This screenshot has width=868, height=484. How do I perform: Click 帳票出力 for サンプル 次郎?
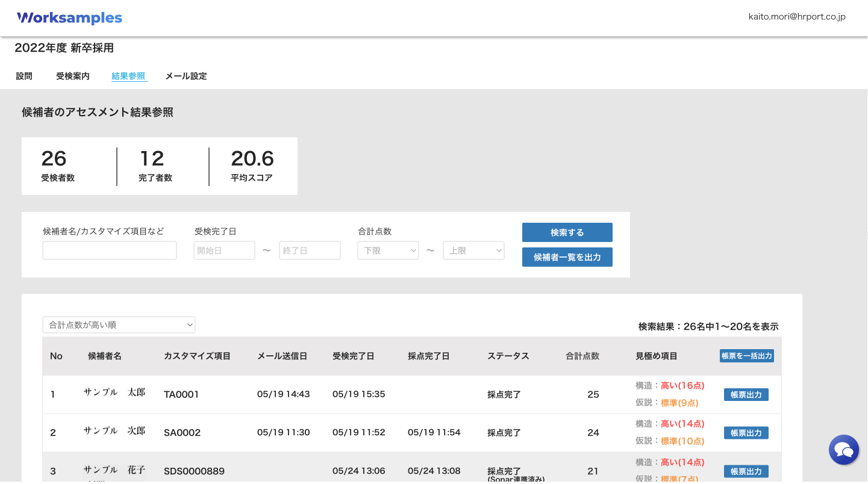[x=746, y=433]
